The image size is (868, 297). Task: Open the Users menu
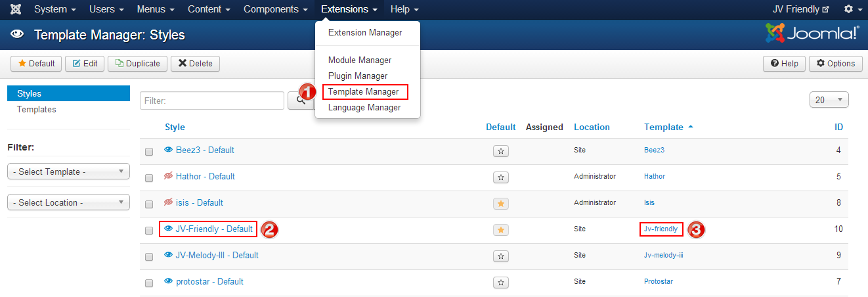tap(106, 9)
